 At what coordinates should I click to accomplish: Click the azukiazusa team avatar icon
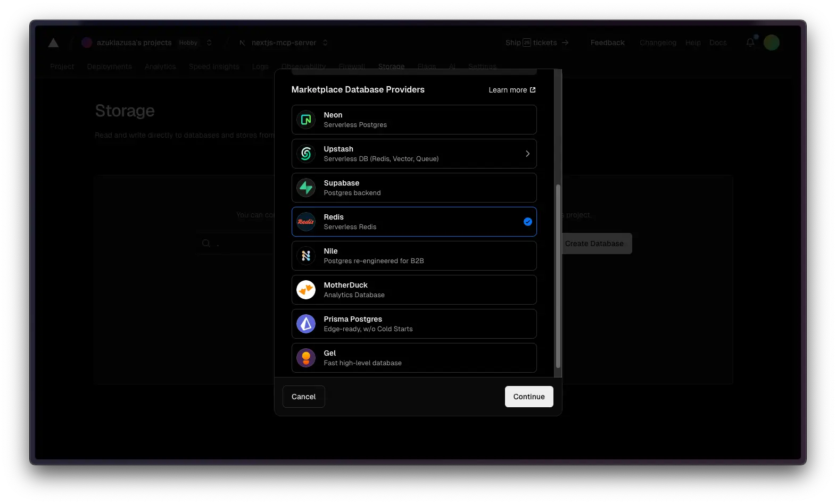(x=87, y=43)
